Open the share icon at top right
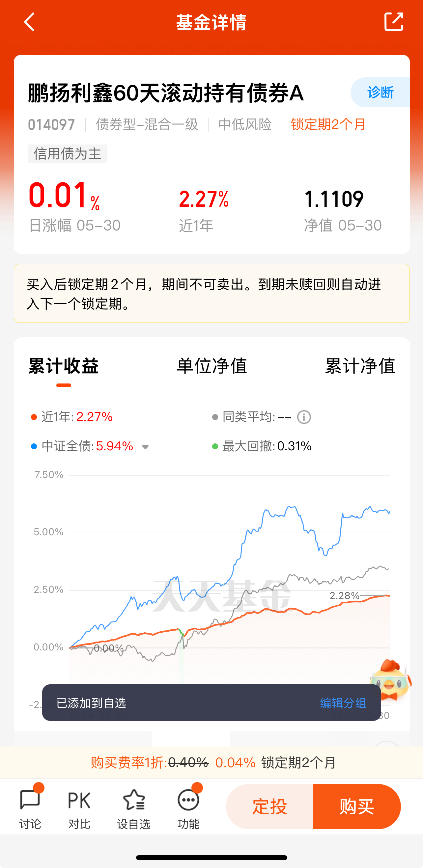Screen dimensions: 423x868 point(394,22)
